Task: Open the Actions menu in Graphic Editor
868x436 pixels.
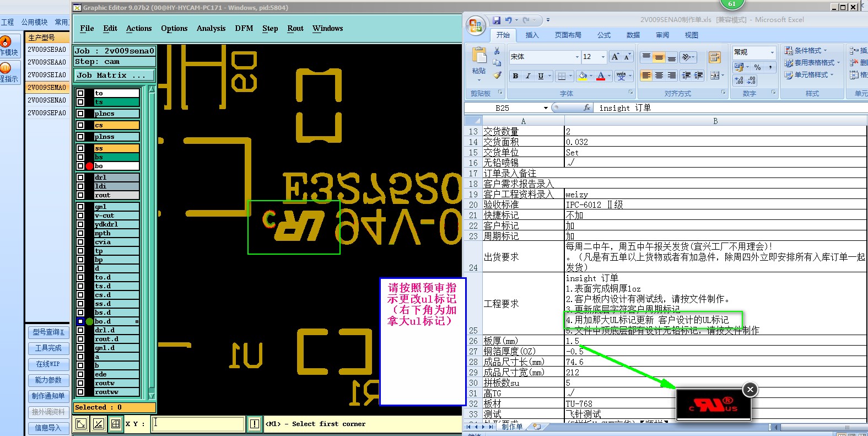Action: point(139,29)
